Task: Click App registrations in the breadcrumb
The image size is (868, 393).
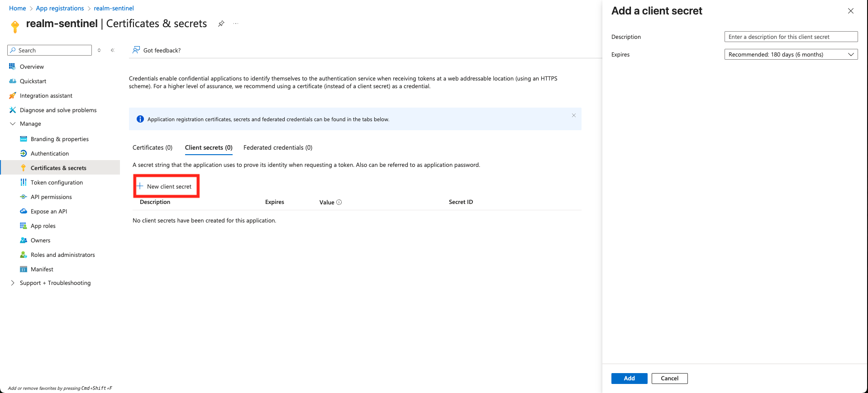Action: [60, 8]
